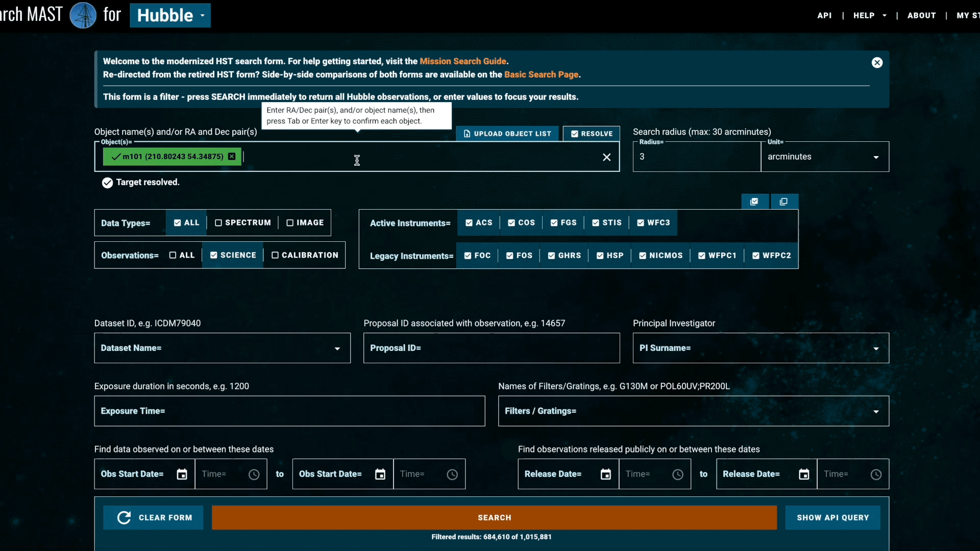980x551 pixels.
Task: Open clock picker for second Release Time
Action: click(x=876, y=474)
